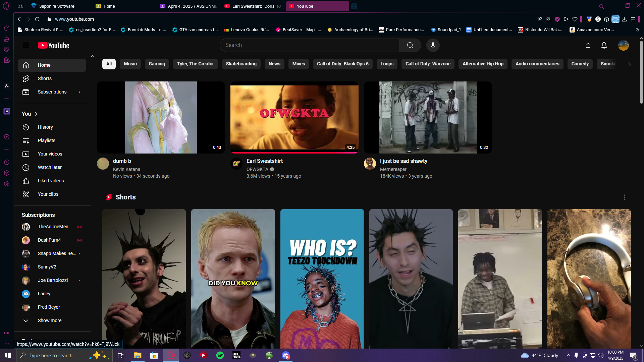
Task: Open watch History
Action: click(52, 127)
